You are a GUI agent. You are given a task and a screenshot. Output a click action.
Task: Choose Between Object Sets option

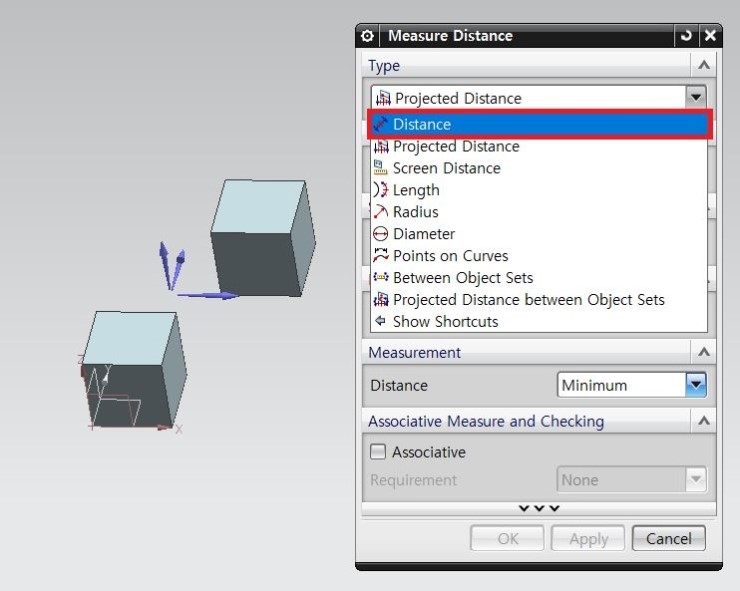[x=463, y=278]
